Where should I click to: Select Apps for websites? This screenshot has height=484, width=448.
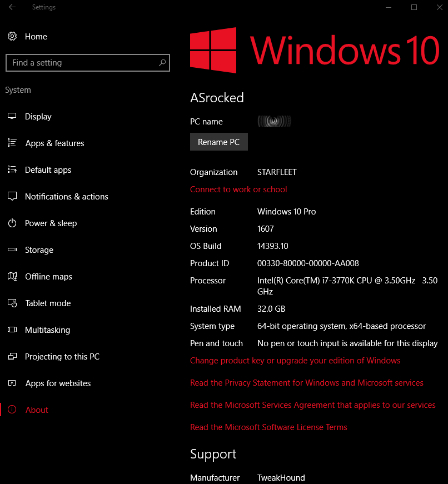(58, 383)
